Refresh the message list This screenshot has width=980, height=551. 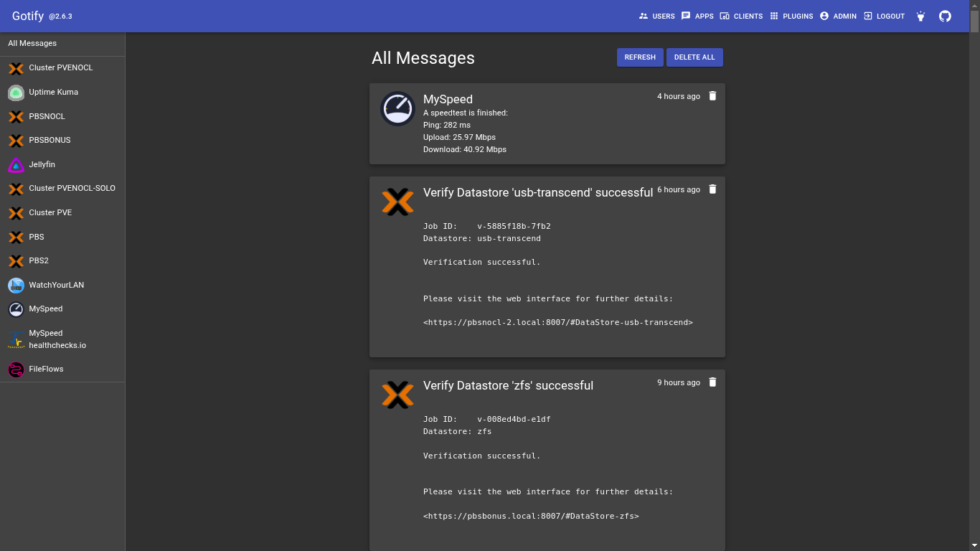click(640, 57)
